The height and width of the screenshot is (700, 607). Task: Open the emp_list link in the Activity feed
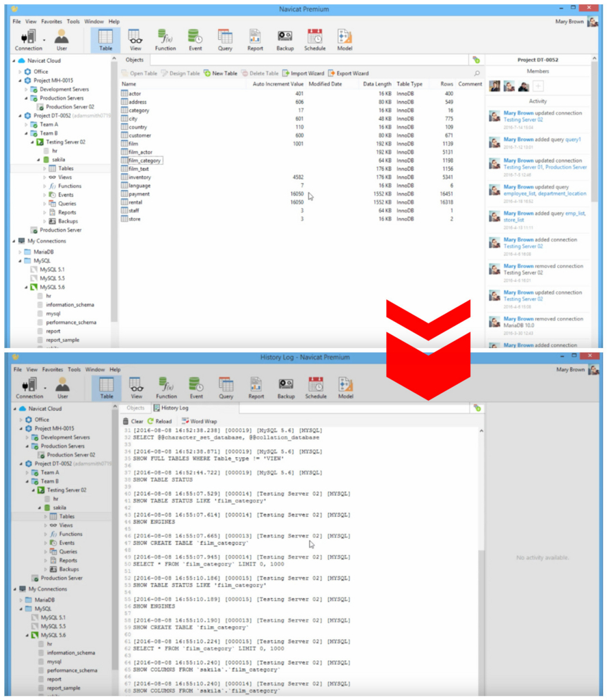(576, 213)
